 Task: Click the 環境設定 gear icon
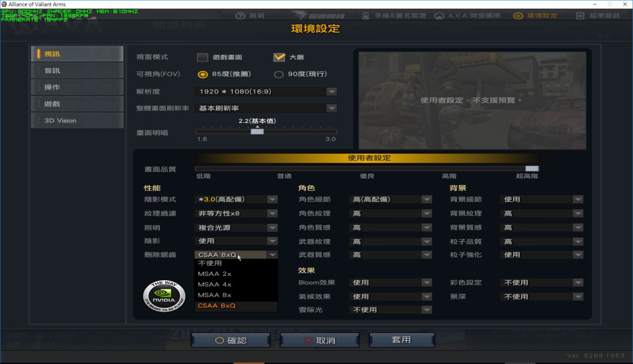(x=518, y=16)
